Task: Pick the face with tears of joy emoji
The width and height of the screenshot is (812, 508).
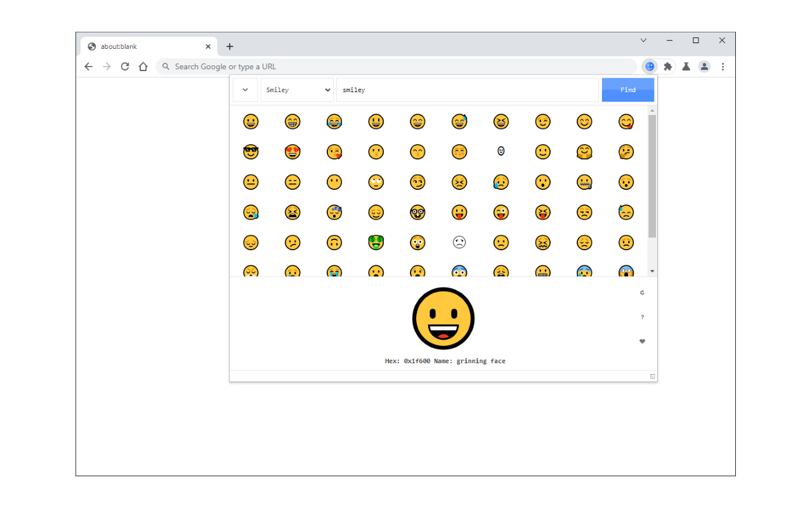Action: (x=334, y=121)
